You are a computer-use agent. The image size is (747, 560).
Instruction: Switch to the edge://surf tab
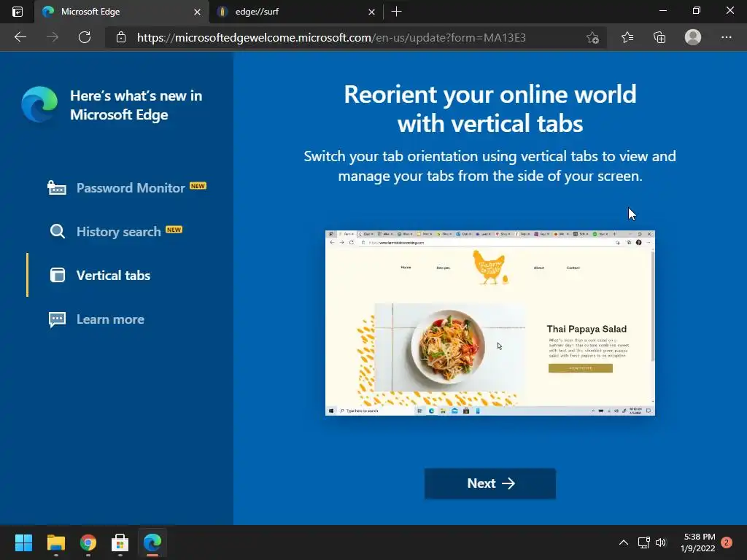pos(295,12)
